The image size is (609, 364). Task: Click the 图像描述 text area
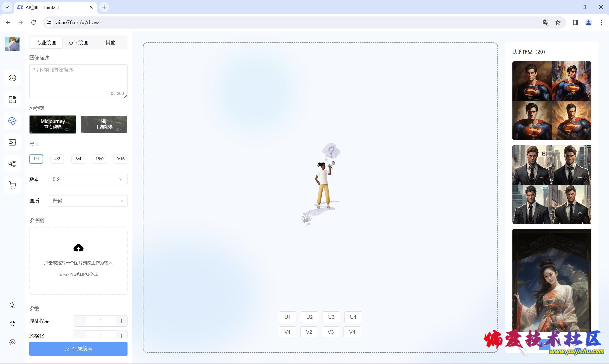tap(78, 81)
